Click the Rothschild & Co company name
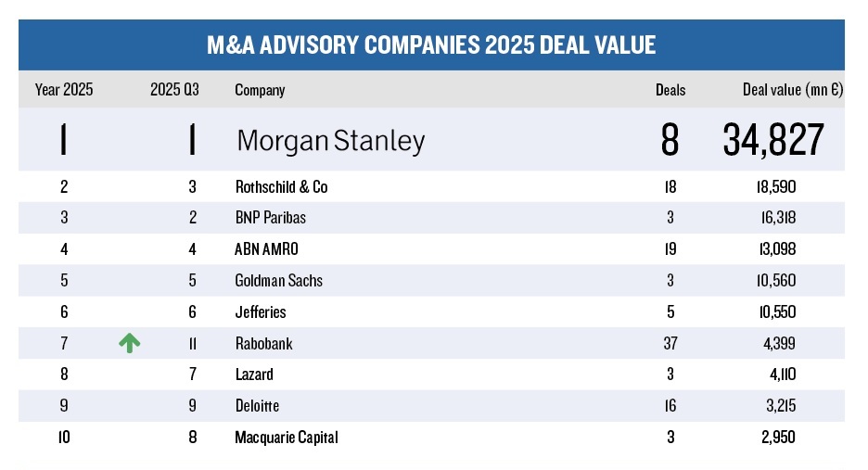Image resolution: width=868 pixels, height=470 pixels. coord(282,187)
